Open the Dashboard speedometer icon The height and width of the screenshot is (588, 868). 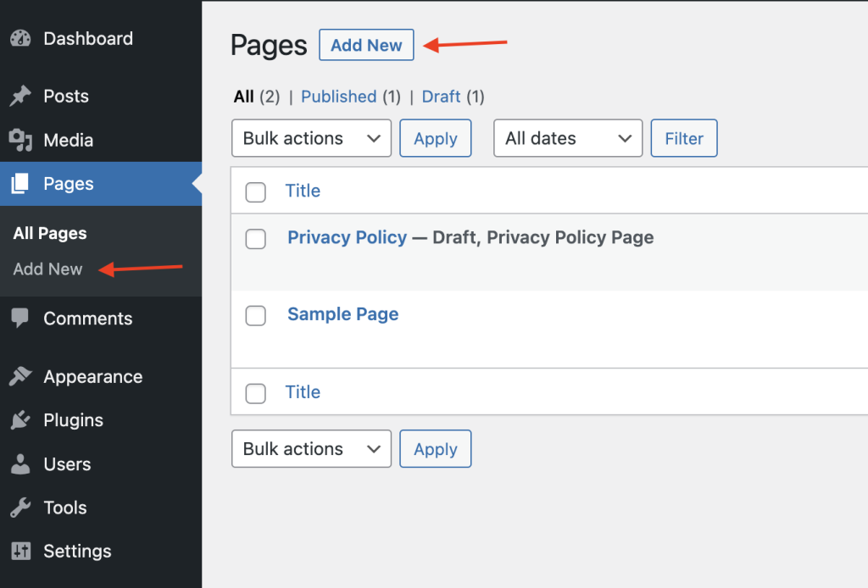tap(19, 37)
